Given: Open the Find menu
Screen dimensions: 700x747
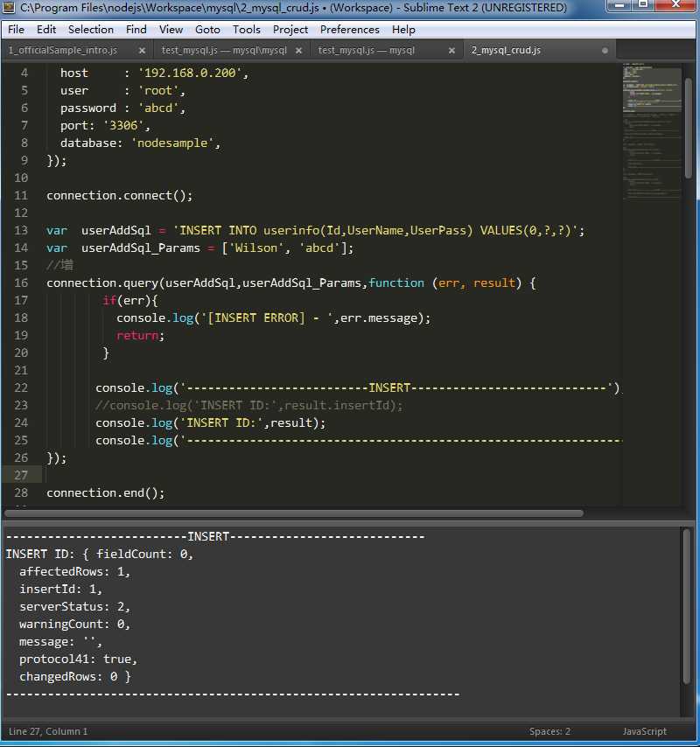Looking at the screenshot, I should [x=136, y=30].
